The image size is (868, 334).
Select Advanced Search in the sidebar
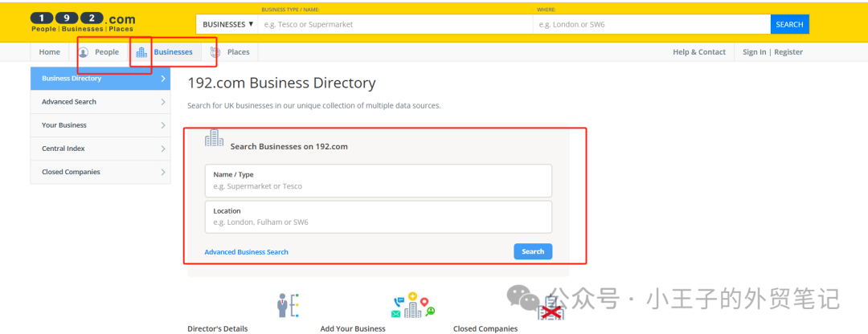pos(100,102)
